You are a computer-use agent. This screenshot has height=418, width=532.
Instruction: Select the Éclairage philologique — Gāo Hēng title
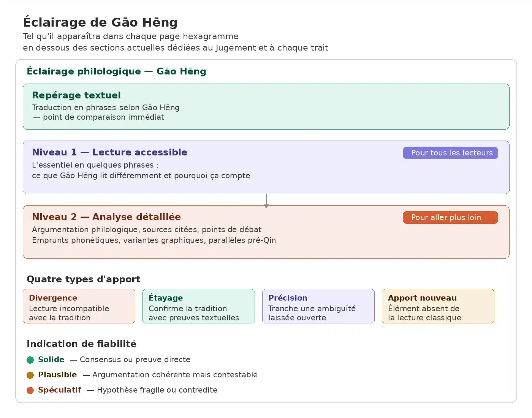pyautogui.click(x=116, y=71)
